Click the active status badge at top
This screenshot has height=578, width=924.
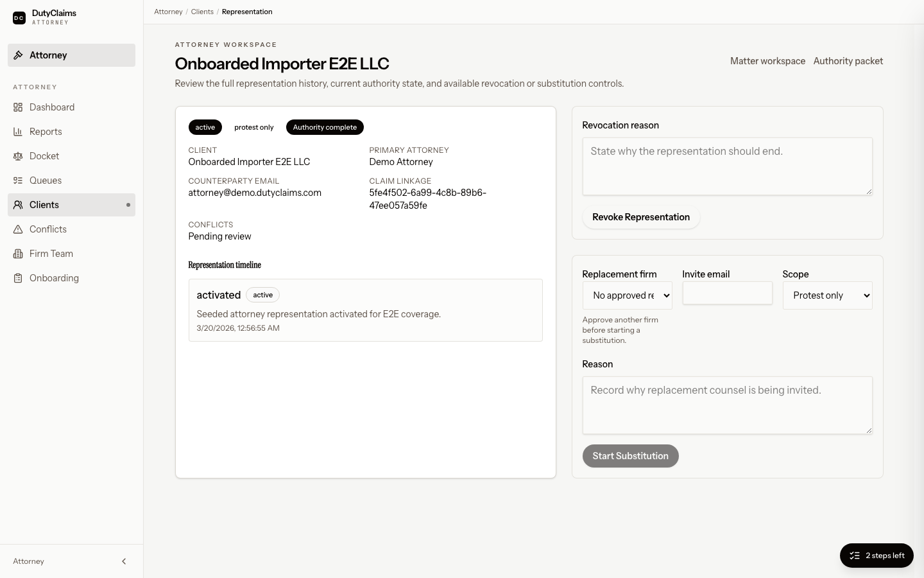point(205,127)
